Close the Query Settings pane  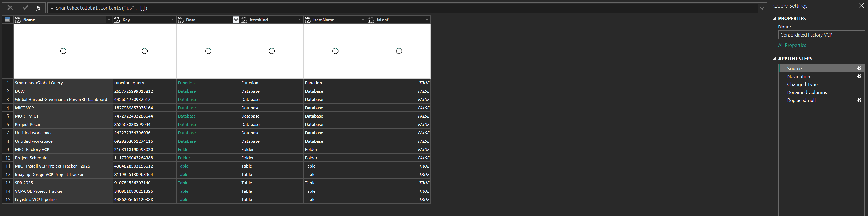861,6
